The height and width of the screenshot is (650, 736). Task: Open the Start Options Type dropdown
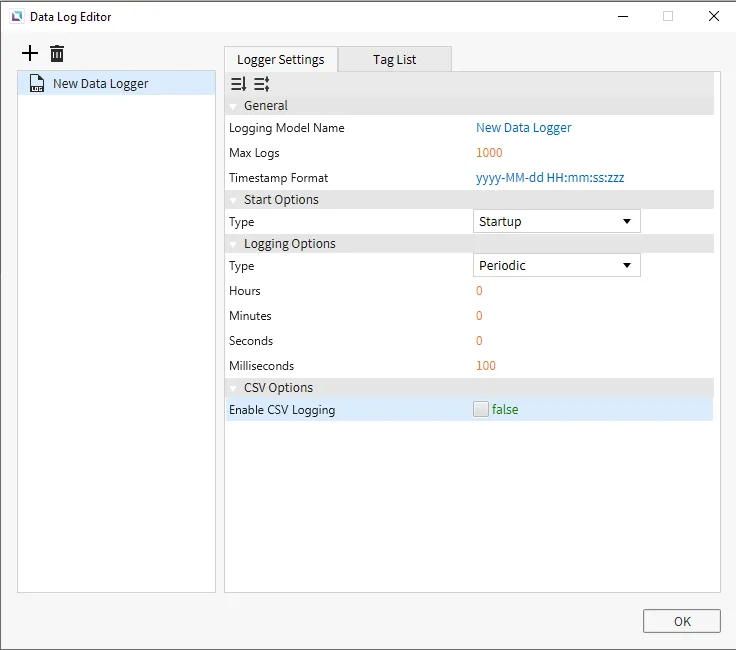[x=556, y=221]
